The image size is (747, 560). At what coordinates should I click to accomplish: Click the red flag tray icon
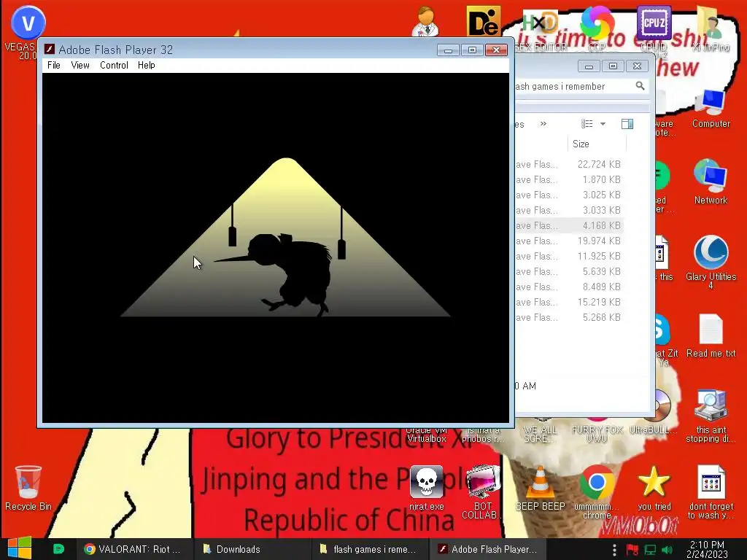pyautogui.click(x=632, y=550)
